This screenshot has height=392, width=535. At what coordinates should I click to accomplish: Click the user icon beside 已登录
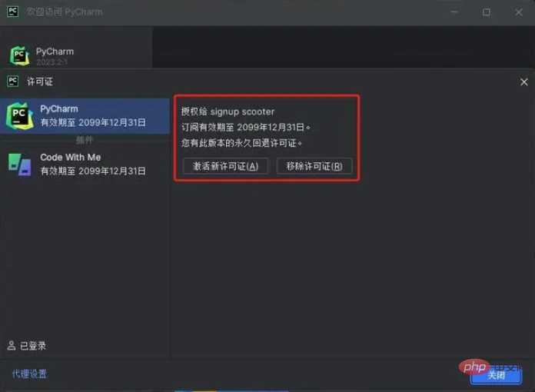tap(12, 346)
